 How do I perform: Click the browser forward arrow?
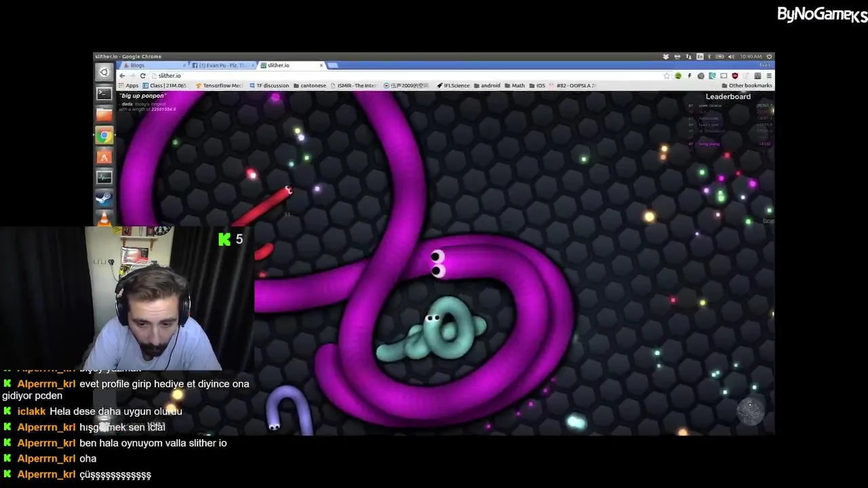132,76
